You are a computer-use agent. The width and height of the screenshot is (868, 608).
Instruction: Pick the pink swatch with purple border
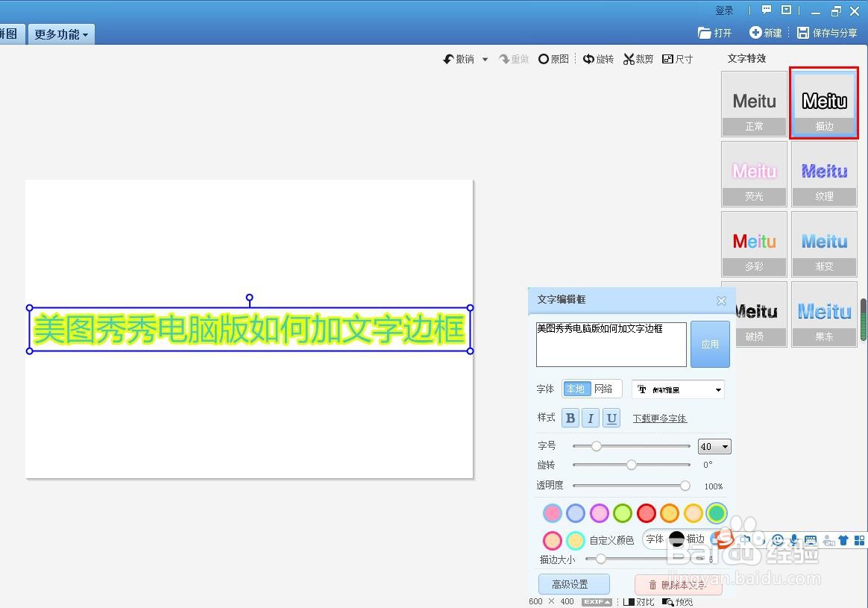(599, 513)
